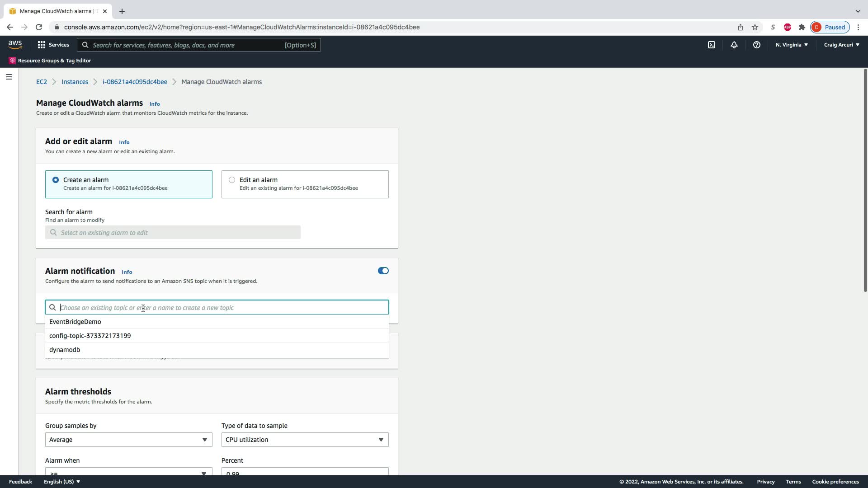Viewport: 868px width, 488px height.
Task: Reload the page in browser
Action: [x=39, y=27]
